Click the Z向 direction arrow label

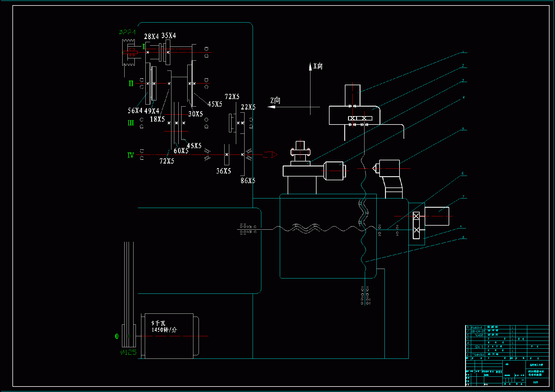click(275, 101)
